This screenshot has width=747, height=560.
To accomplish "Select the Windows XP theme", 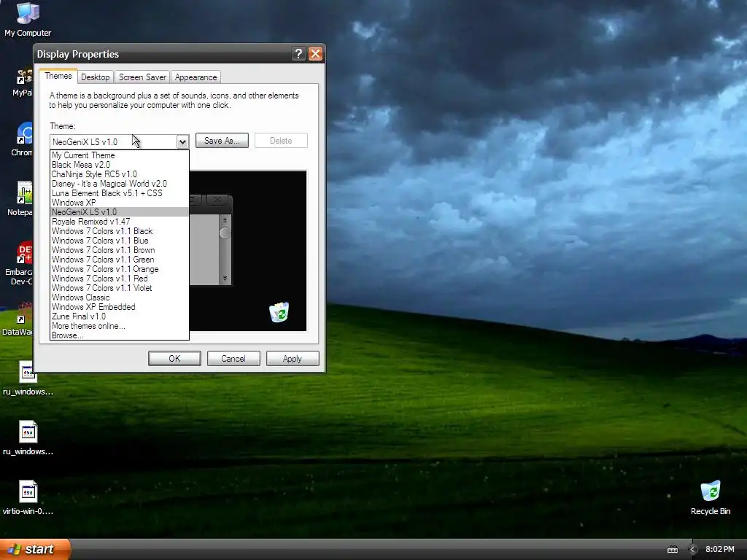I will point(120,203).
